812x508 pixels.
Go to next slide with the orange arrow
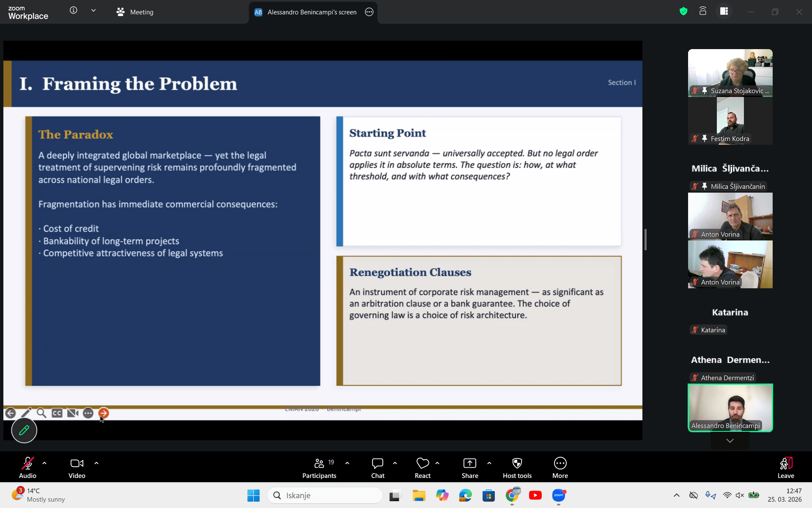click(104, 413)
